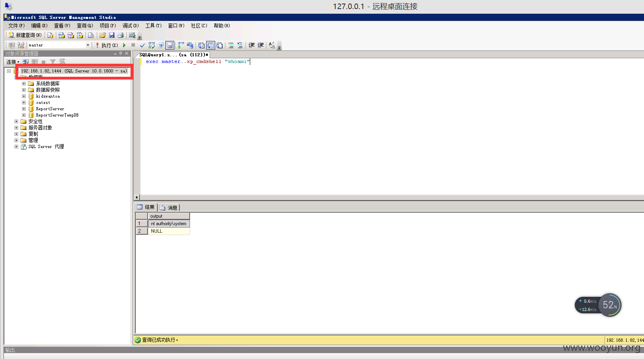644x359 pixels.
Task: Click Increase Indent icon
Action: (260, 45)
